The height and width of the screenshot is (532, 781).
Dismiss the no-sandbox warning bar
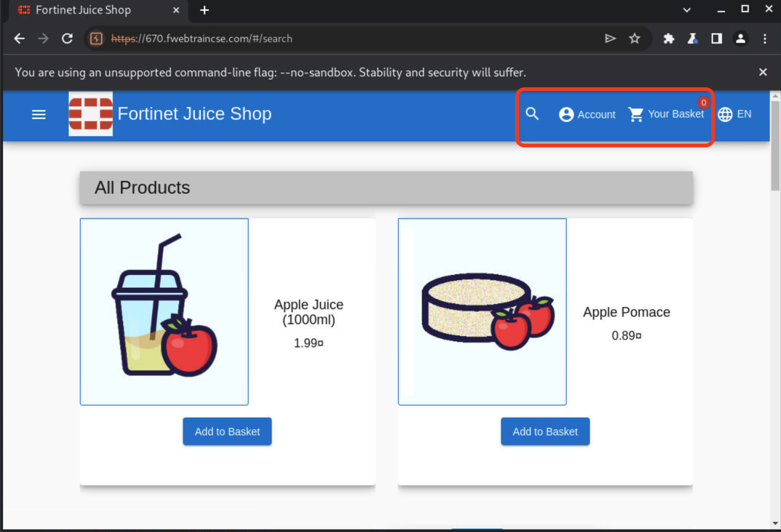click(763, 72)
